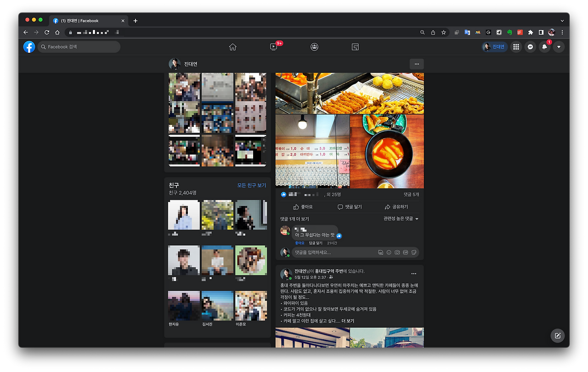Click the 진대연 name in the profile header
Viewport: 588px width, 372px height.
[x=191, y=64]
